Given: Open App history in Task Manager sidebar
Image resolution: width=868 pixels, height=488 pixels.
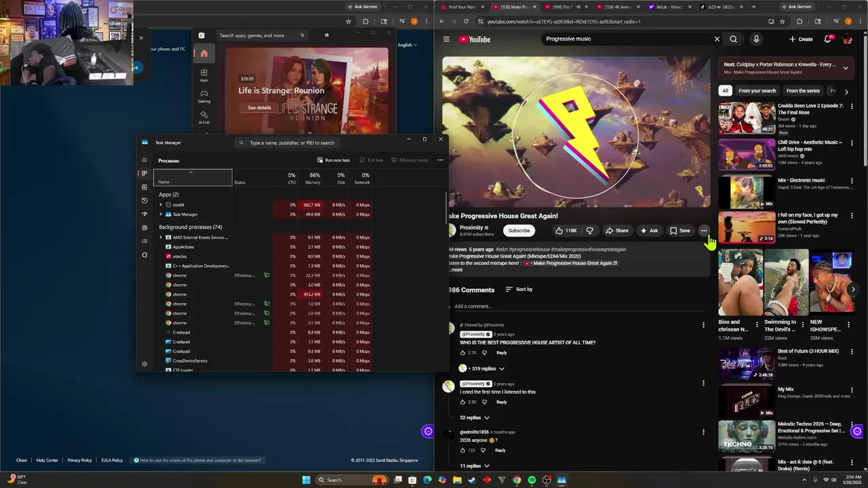Looking at the screenshot, I should (x=144, y=201).
